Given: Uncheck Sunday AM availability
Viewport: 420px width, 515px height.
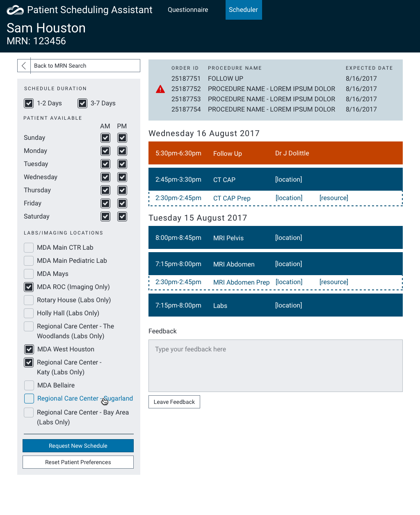Looking at the screenshot, I should [105, 138].
